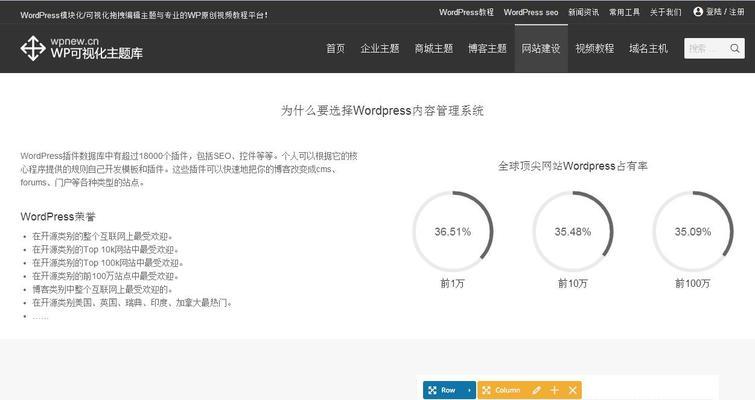755x400 pixels.
Task: Click the list item 在开源类别的整个互联网上最受欢迎
Action: [x=102, y=236]
